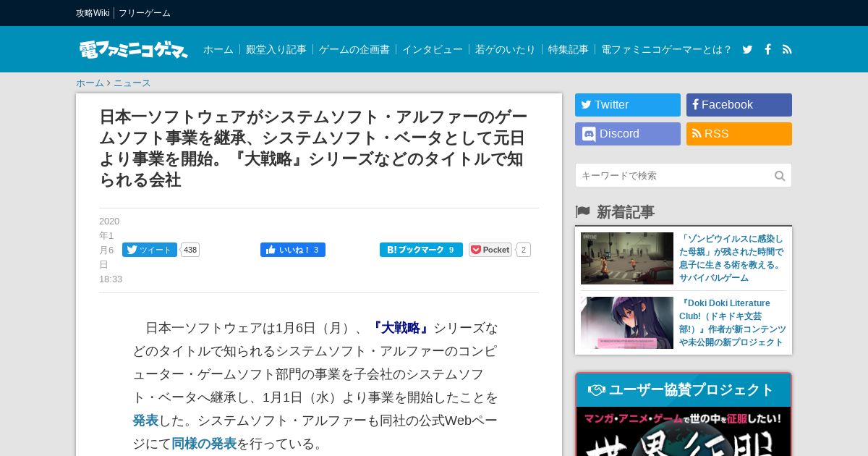Viewport: 868px width, 456px height.
Task: Open the 発表 link in article body
Action: 145,421
